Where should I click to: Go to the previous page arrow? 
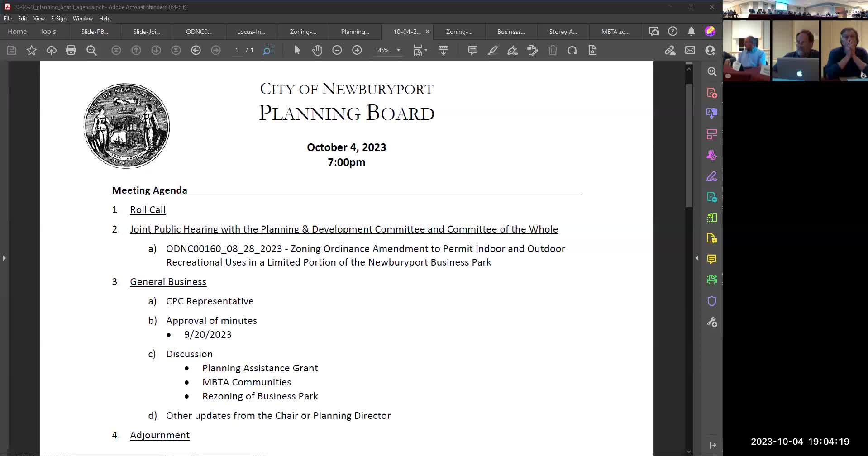tap(136, 50)
